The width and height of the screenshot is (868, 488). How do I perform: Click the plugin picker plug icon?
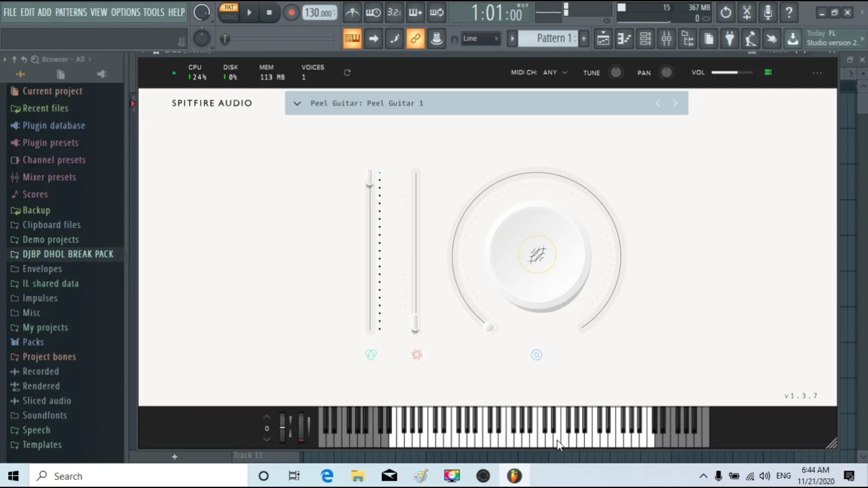(729, 39)
